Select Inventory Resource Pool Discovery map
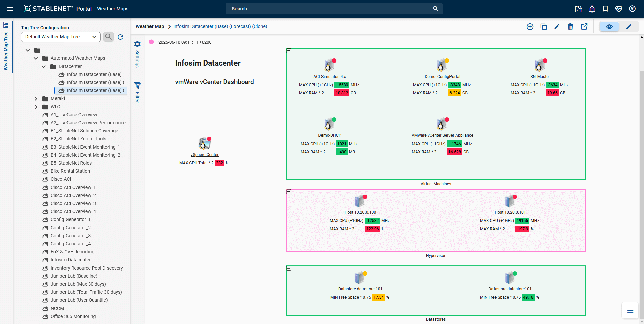This screenshot has height=324, width=644. point(87,268)
